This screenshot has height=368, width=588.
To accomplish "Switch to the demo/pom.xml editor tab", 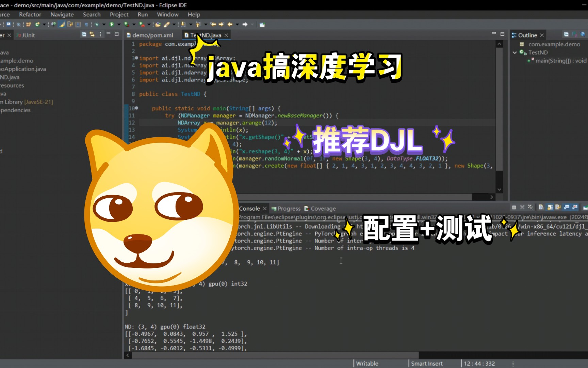I will pyautogui.click(x=150, y=35).
